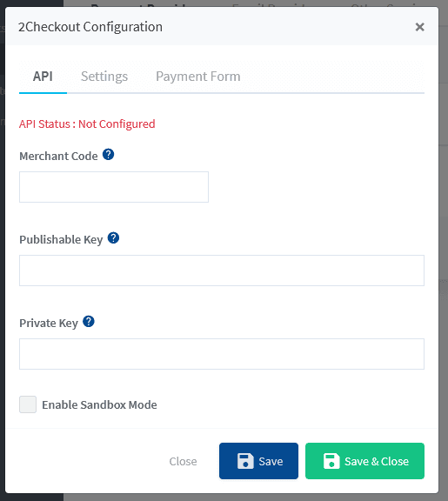The width and height of the screenshot is (448, 501).
Task: Focus the Merchant Code input field
Action: [114, 187]
